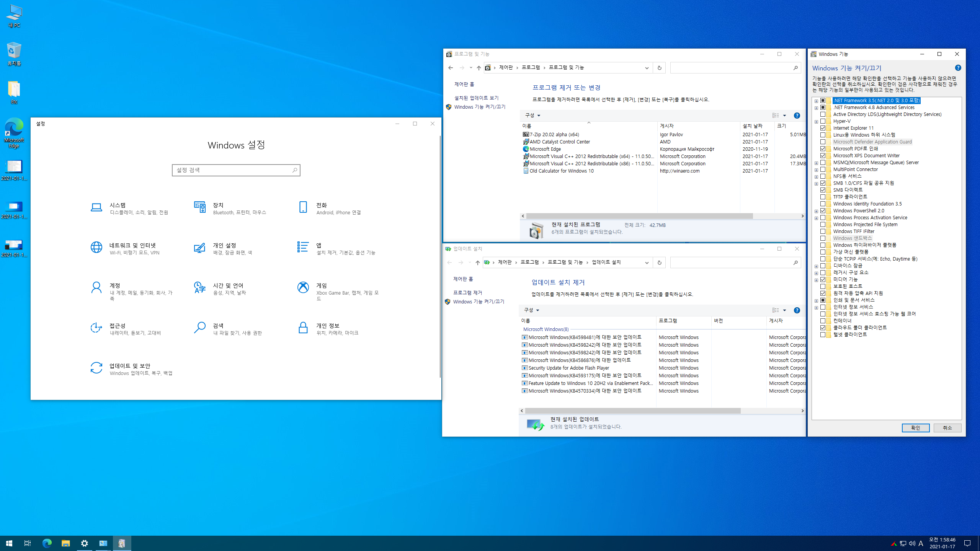Open the 업데이트 및 보안 settings icon
The image size is (980, 551).
[x=96, y=368]
